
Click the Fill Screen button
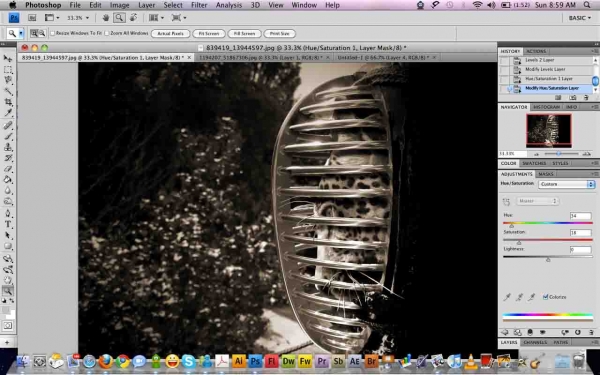[x=244, y=34]
